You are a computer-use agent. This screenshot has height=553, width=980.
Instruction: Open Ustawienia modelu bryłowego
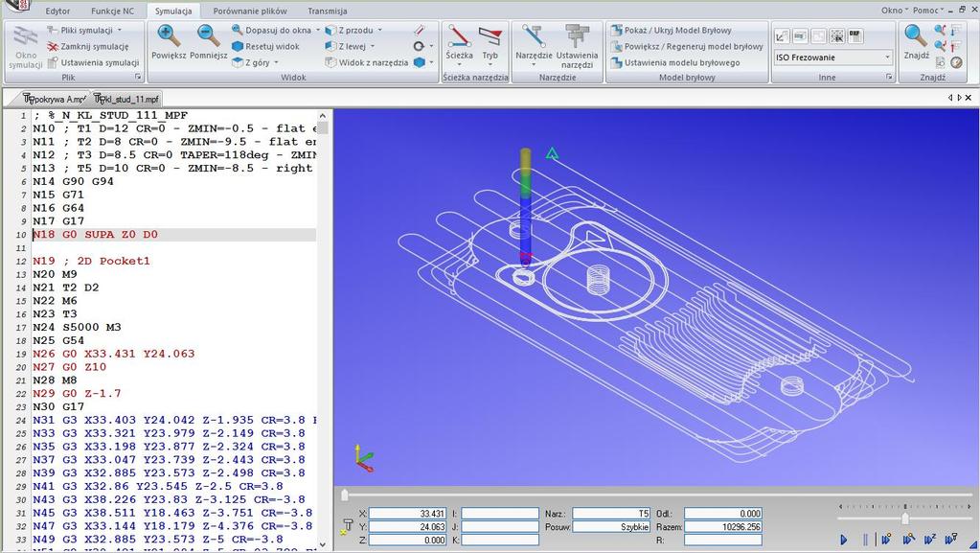[675, 62]
